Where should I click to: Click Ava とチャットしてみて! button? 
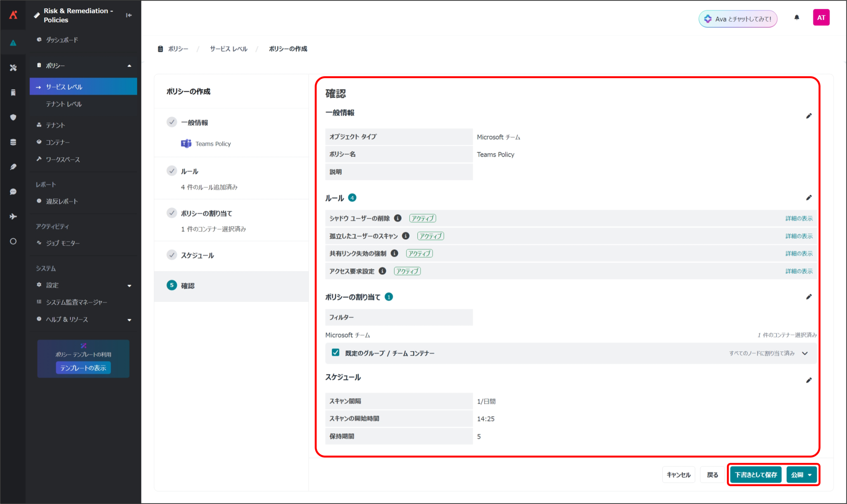pyautogui.click(x=737, y=19)
